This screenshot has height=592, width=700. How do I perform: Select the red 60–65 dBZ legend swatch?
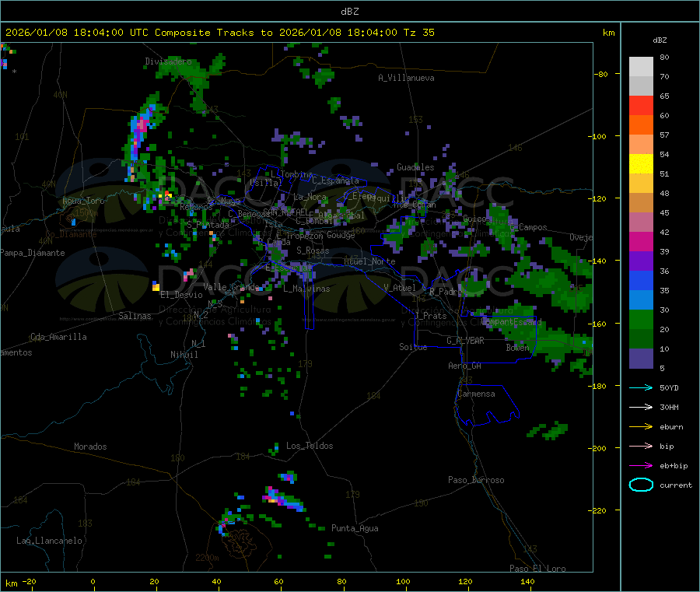(x=641, y=105)
